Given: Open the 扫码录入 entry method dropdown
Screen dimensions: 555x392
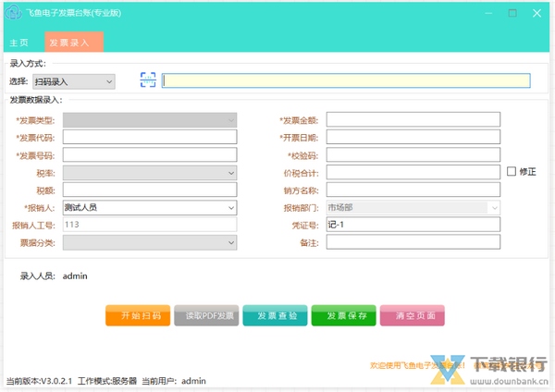Looking at the screenshot, I should [x=74, y=81].
